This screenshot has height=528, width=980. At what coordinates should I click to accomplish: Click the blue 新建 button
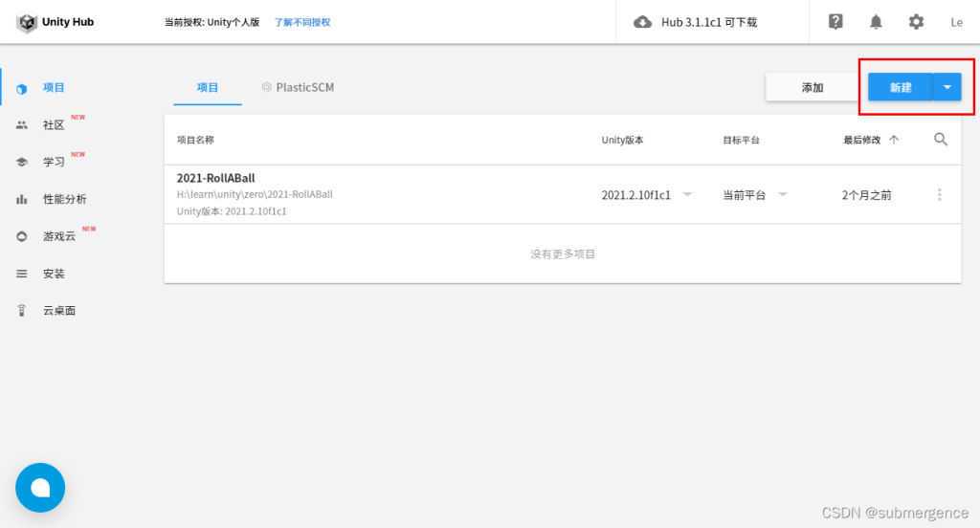pos(900,87)
